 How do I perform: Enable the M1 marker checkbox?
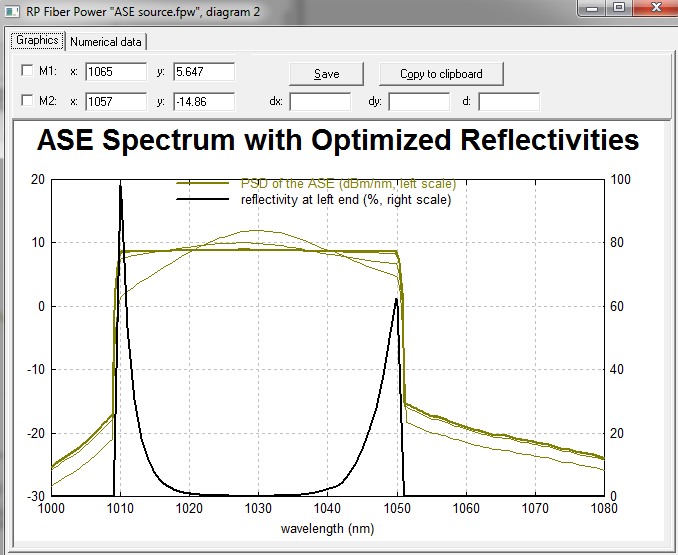coord(27,71)
